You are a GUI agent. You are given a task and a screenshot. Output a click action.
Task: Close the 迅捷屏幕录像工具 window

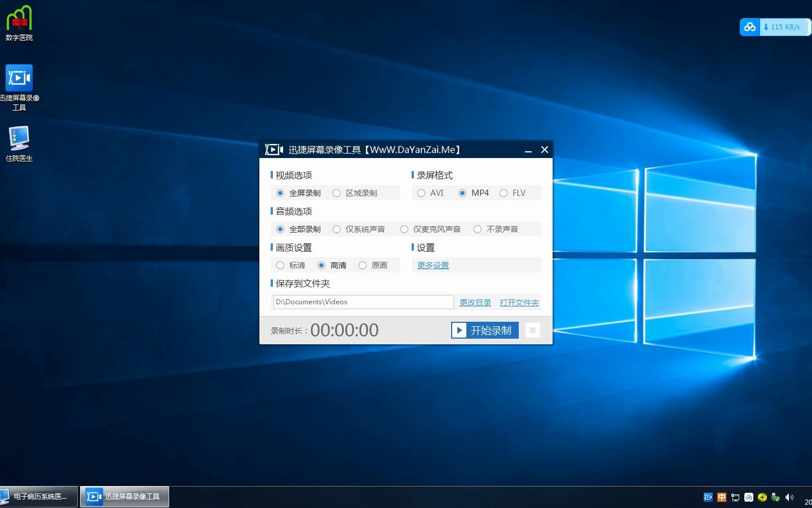[545, 150]
